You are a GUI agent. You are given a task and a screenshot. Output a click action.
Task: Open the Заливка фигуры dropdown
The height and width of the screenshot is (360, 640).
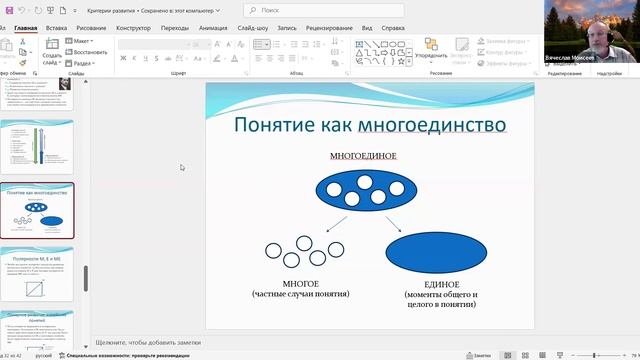(504, 41)
